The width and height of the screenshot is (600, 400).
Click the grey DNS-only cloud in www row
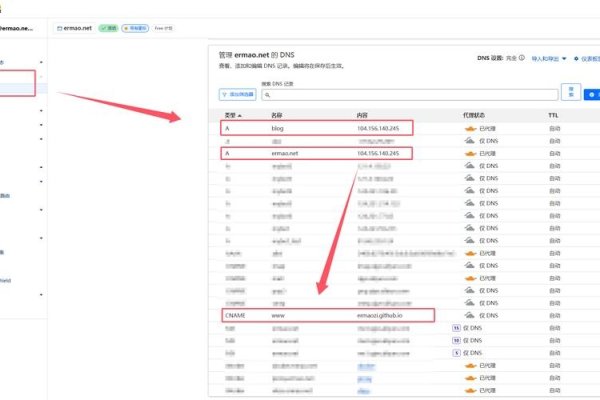[x=470, y=315]
